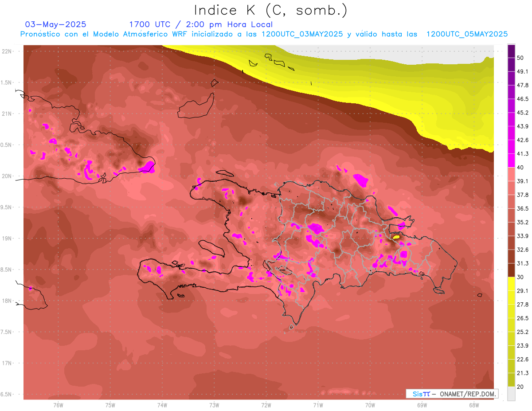This screenshot has height=411, width=532.
Task: Click the legend value "33.9"
Action: [x=523, y=236]
